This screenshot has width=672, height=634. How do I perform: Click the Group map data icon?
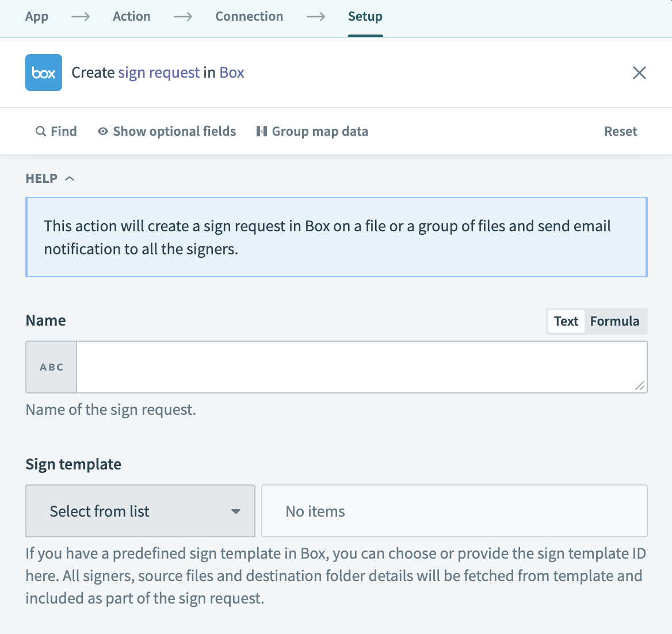pos(262,131)
